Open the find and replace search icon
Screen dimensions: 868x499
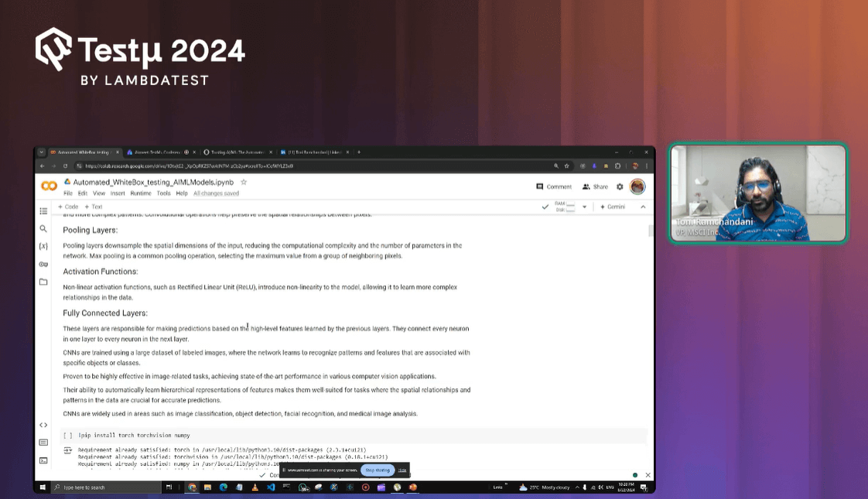point(43,229)
